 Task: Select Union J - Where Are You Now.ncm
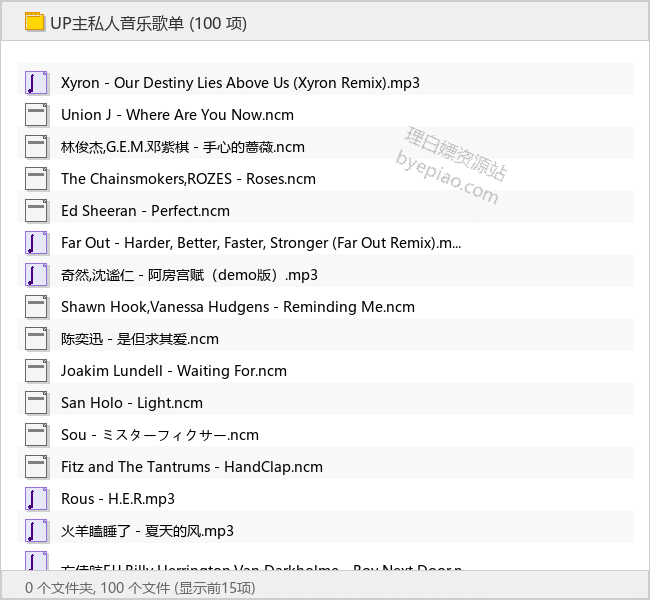tap(177, 115)
